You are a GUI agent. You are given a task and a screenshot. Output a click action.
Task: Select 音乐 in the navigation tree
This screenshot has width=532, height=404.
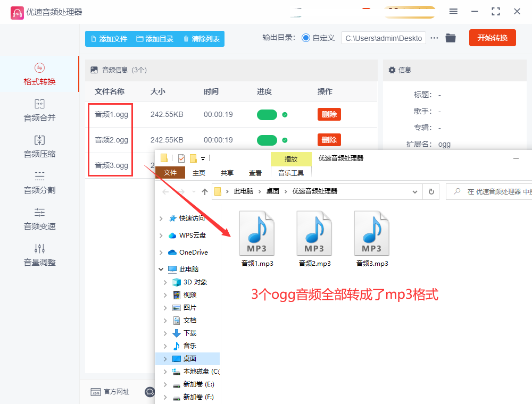pos(190,346)
